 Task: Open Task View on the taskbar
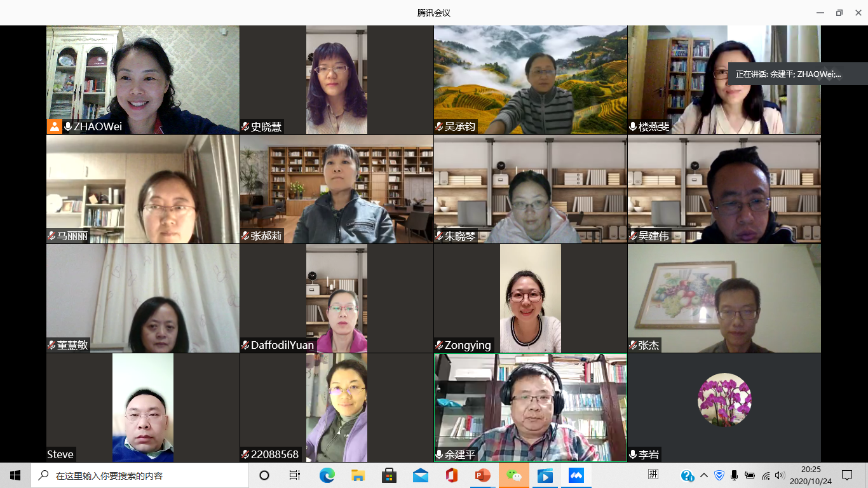pos(295,475)
